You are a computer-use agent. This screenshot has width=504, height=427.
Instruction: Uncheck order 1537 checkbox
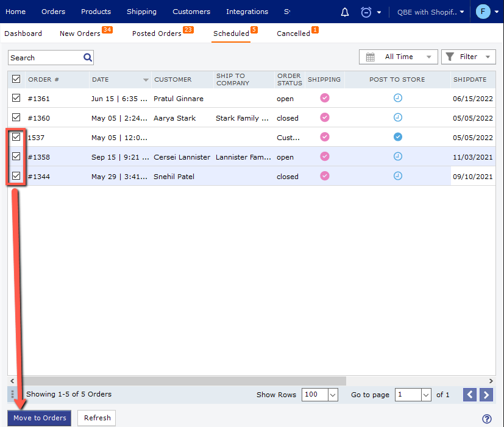coord(16,137)
